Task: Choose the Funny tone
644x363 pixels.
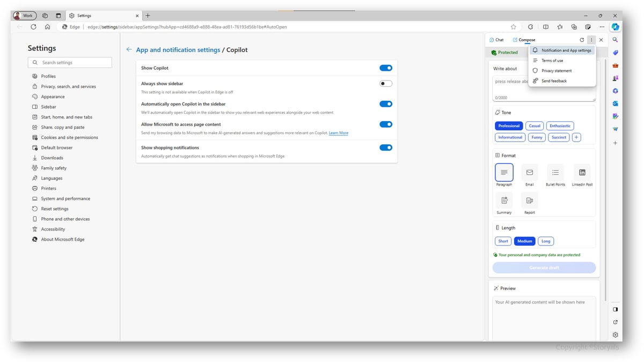Action: tap(537, 137)
